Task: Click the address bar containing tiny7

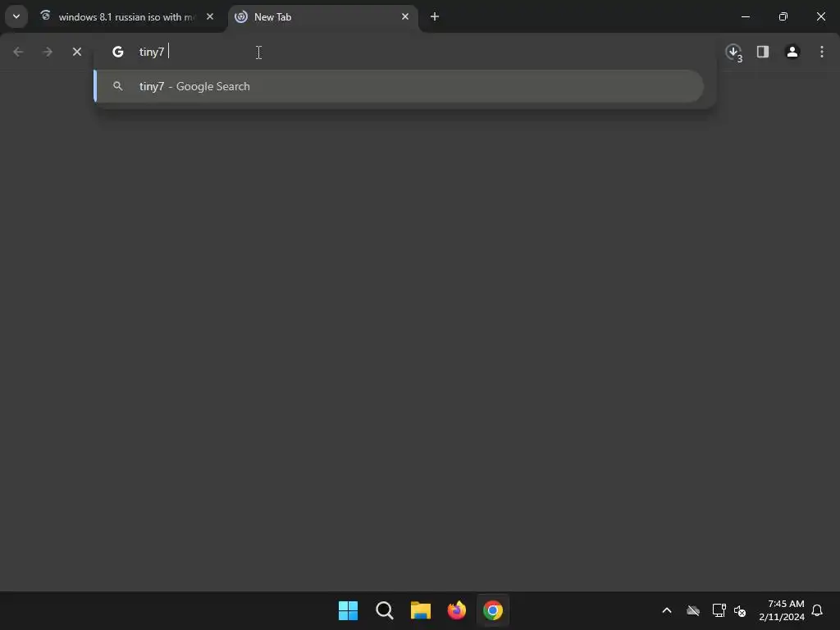Action: click(404, 52)
